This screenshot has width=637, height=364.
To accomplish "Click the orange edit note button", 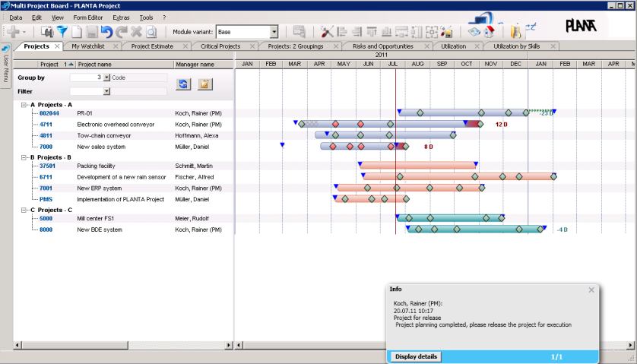I will (x=204, y=84).
